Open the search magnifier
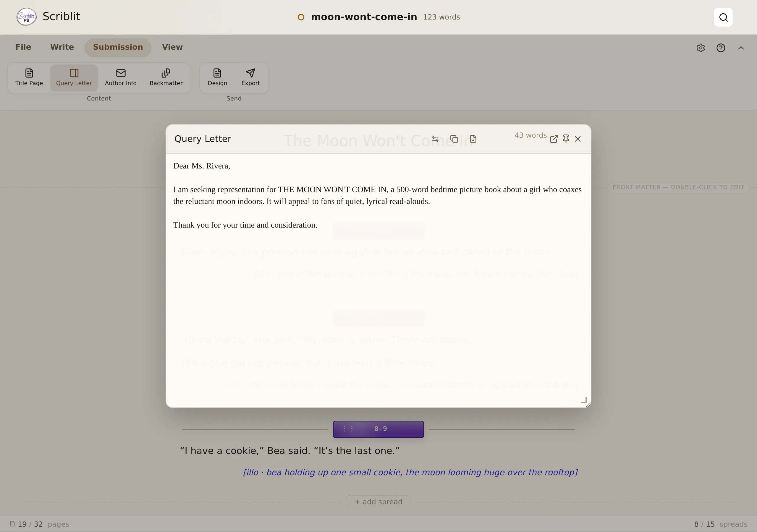Screen dimensions: 757x532 (723, 17)
